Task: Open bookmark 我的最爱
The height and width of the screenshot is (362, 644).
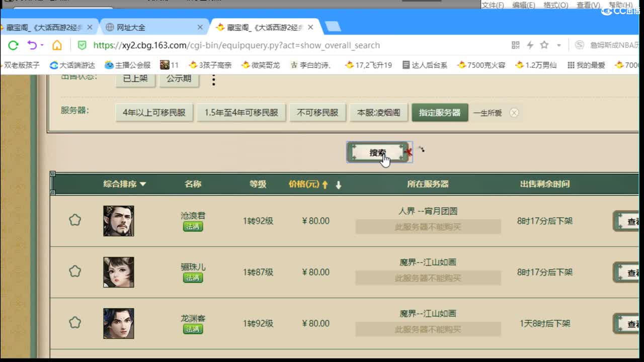Action: click(x=586, y=65)
